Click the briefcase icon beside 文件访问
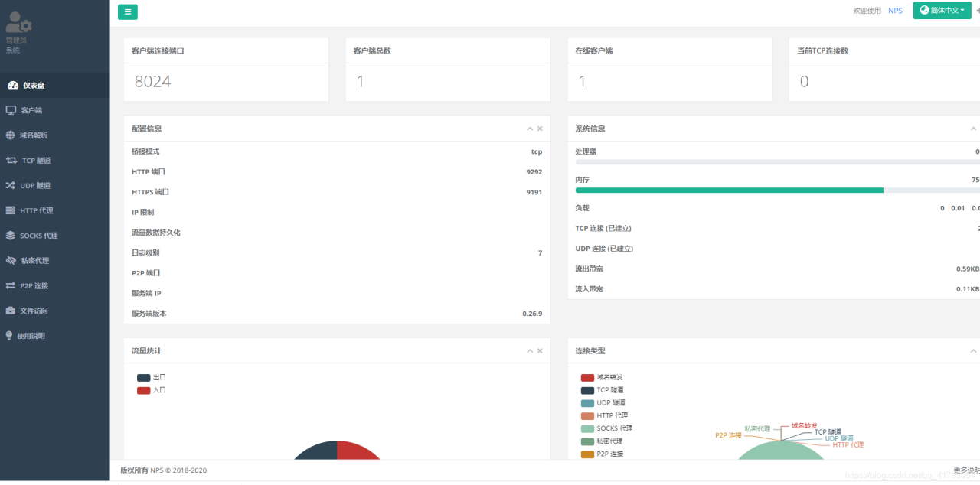This screenshot has height=485, width=980. tap(11, 311)
